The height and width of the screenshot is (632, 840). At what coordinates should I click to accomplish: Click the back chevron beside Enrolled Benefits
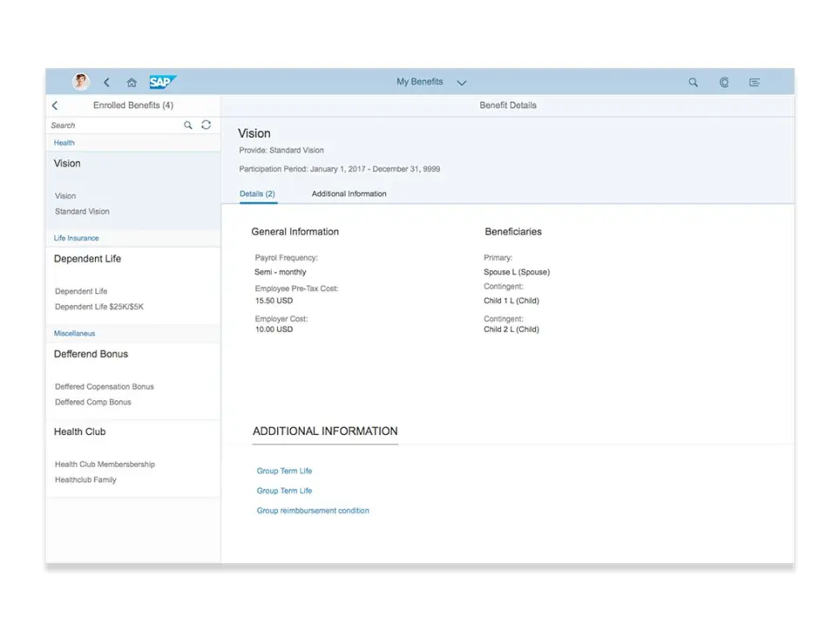pyautogui.click(x=55, y=105)
